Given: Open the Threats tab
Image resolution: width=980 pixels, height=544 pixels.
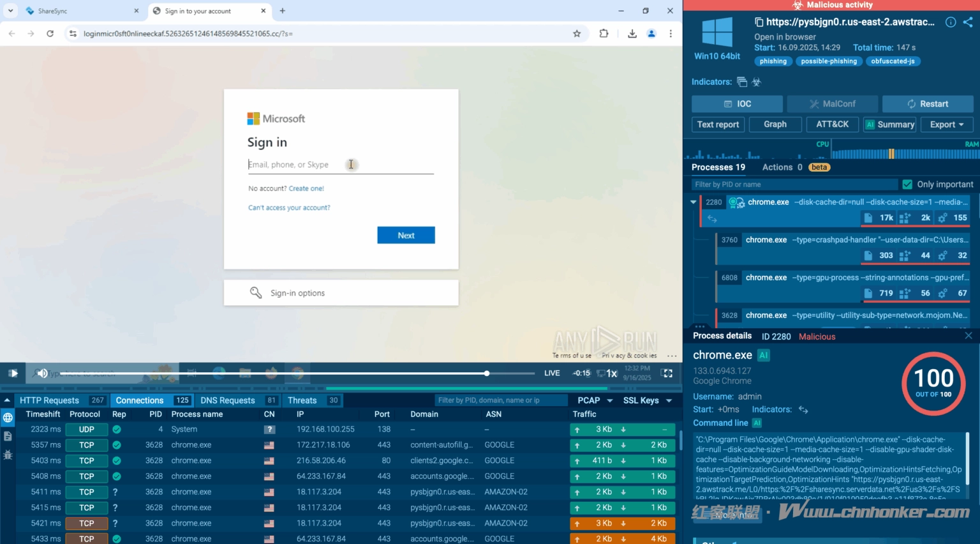Looking at the screenshot, I should tap(302, 400).
